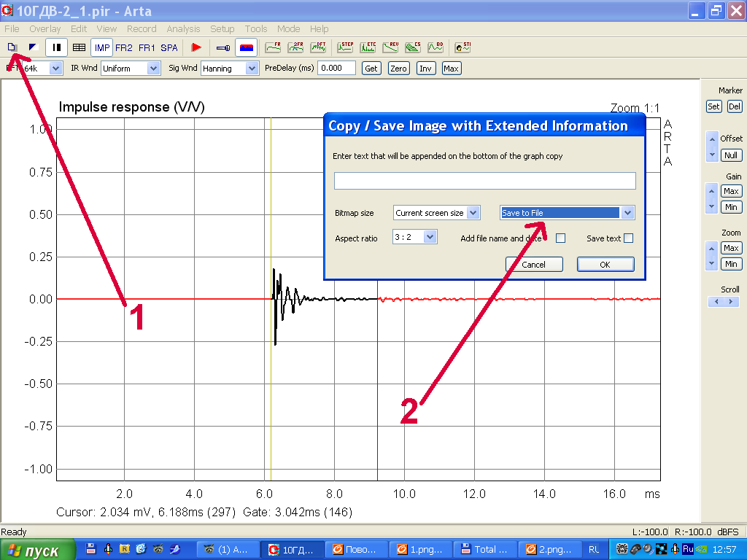Toggle the pause button in the toolbar
Screen dimensions: 747x560
point(56,47)
